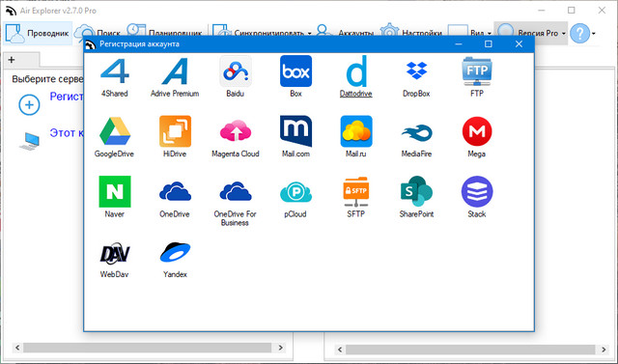Viewport: 618px width, 364px height.
Task: Open the Этот компьютер link
Action: 67,132
